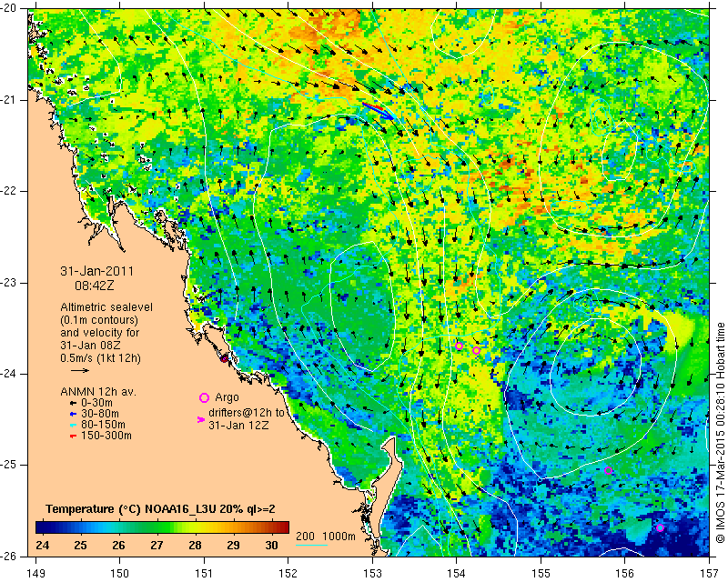Click the longitude axis label 152
The height and width of the screenshot is (582, 728).
tap(288, 573)
